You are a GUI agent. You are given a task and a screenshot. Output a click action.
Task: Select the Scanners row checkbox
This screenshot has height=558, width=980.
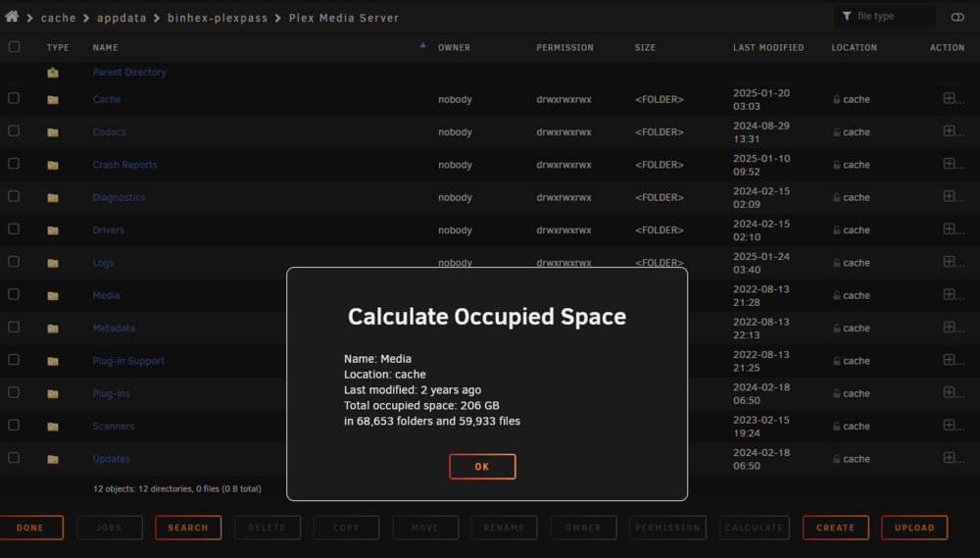coord(14,426)
